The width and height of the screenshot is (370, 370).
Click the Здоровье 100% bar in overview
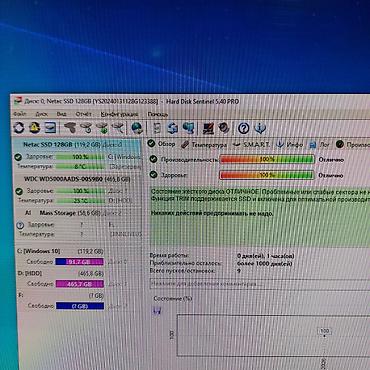[x=267, y=175]
